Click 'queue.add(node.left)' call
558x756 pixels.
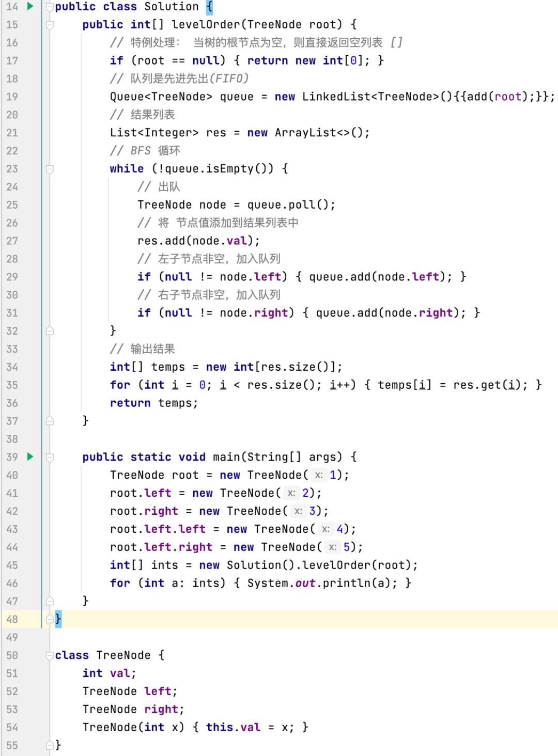click(x=377, y=277)
